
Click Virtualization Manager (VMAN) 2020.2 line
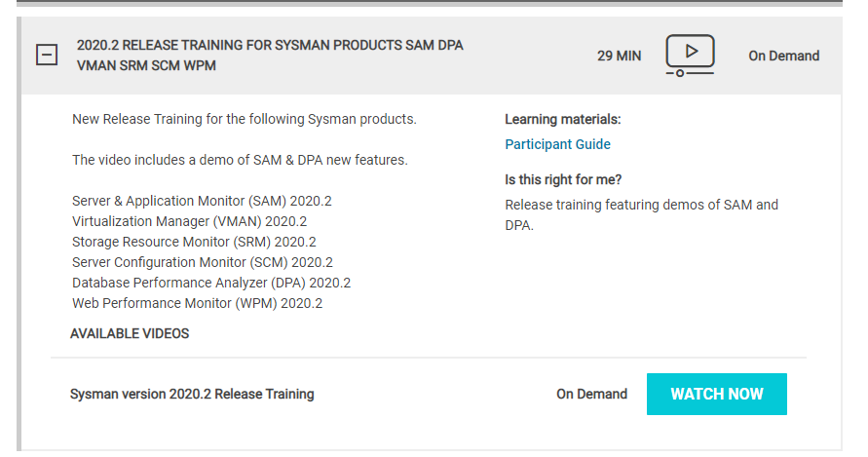point(189,221)
